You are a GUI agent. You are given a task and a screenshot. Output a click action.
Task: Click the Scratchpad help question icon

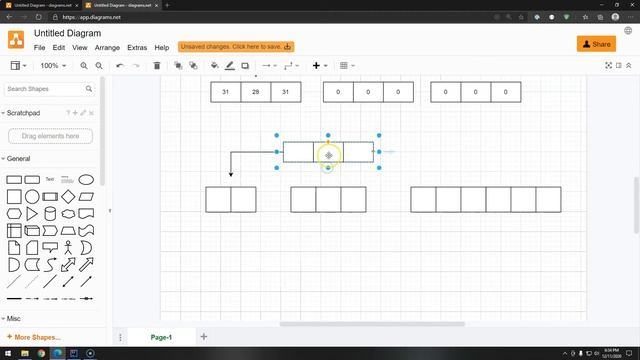point(68,113)
